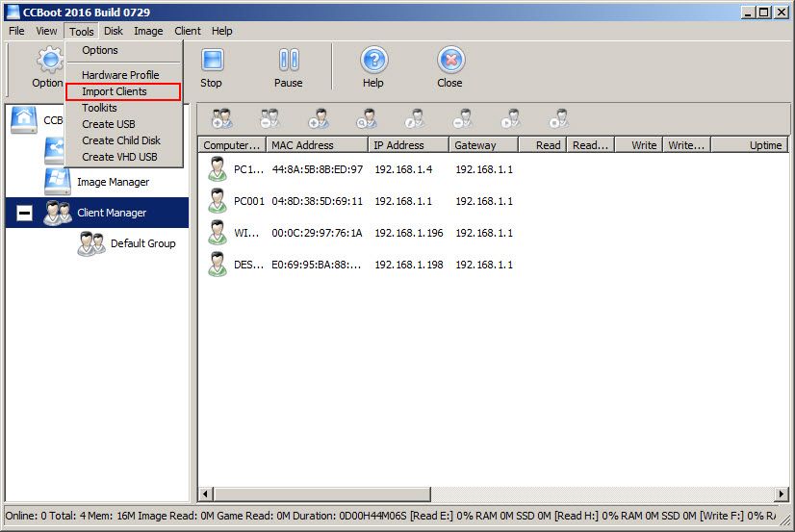
Task: Click the Find Client magnifier icon
Action: coord(367,118)
